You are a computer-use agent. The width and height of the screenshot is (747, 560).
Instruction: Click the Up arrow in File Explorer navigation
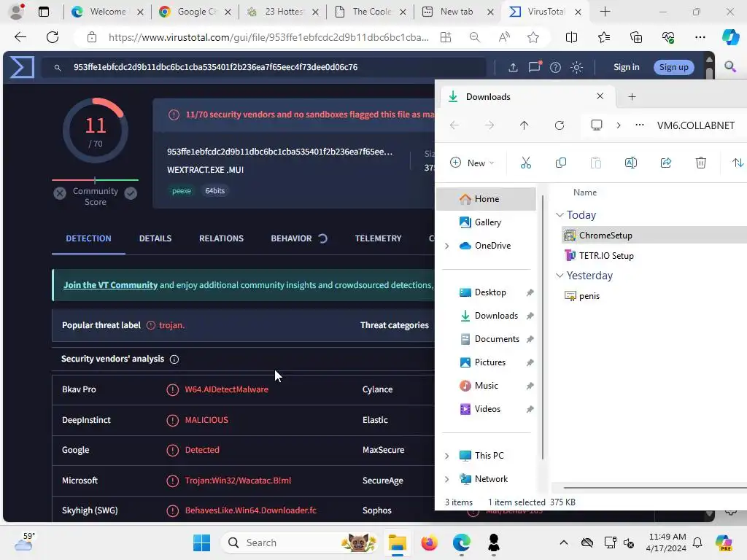pyautogui.click(x=524, y=125)
